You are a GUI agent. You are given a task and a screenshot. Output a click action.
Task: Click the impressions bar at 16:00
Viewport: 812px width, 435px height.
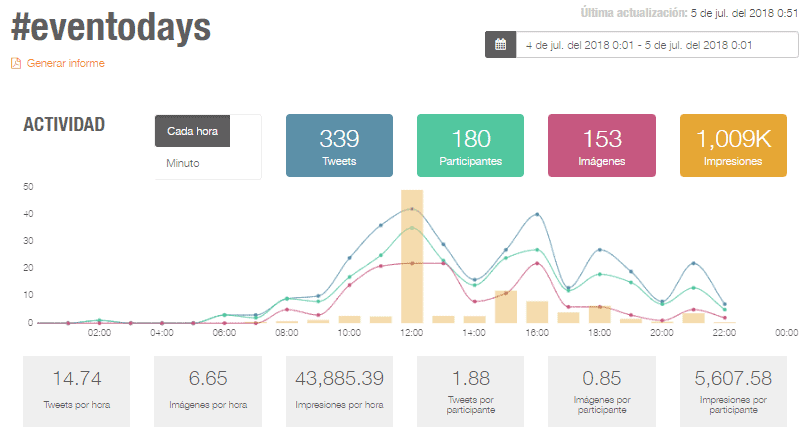coord(537,312)
